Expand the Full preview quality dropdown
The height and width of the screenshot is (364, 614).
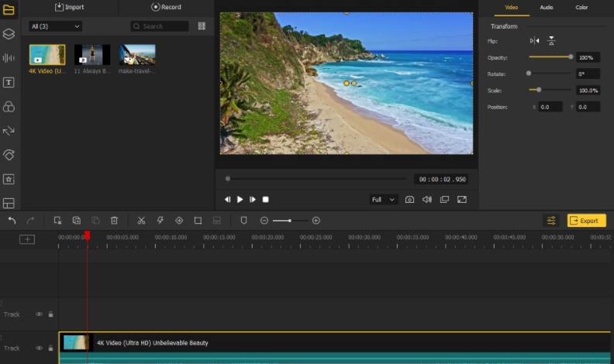coord(383,200)
